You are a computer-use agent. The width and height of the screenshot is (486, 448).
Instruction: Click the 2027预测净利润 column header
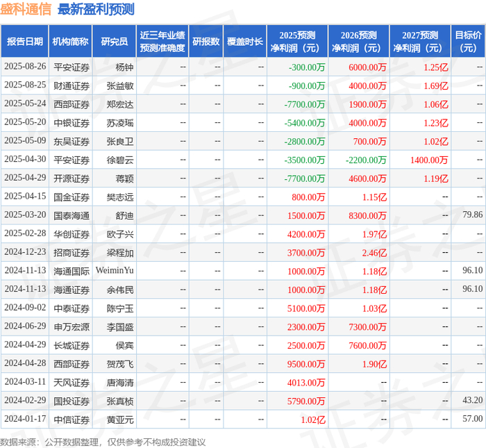click(x=420, y=41)
